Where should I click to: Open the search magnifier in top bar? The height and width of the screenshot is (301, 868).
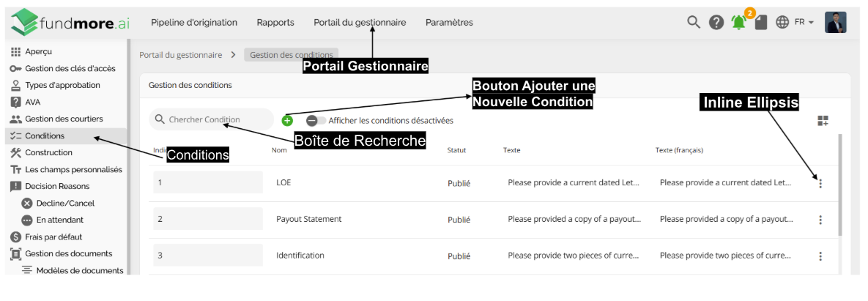694,22
